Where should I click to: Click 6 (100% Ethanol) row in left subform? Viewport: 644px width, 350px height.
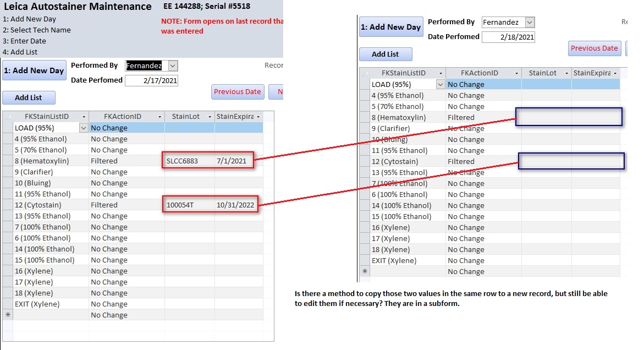coord(133,238)
